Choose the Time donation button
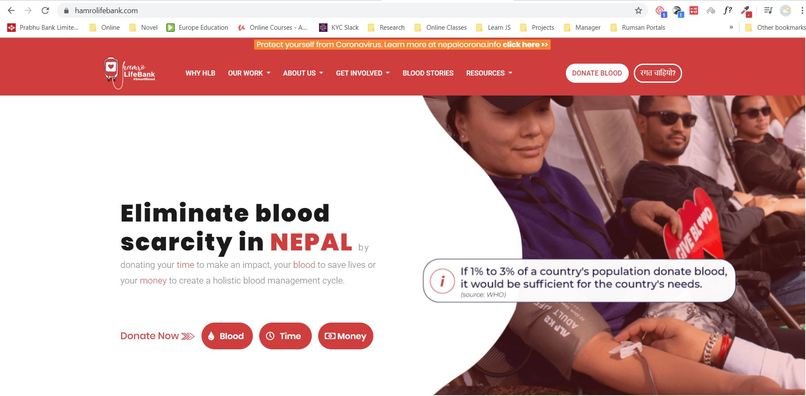Image resolution: width=806 pixels, height=396 pixels. click(x=285, y=336)
